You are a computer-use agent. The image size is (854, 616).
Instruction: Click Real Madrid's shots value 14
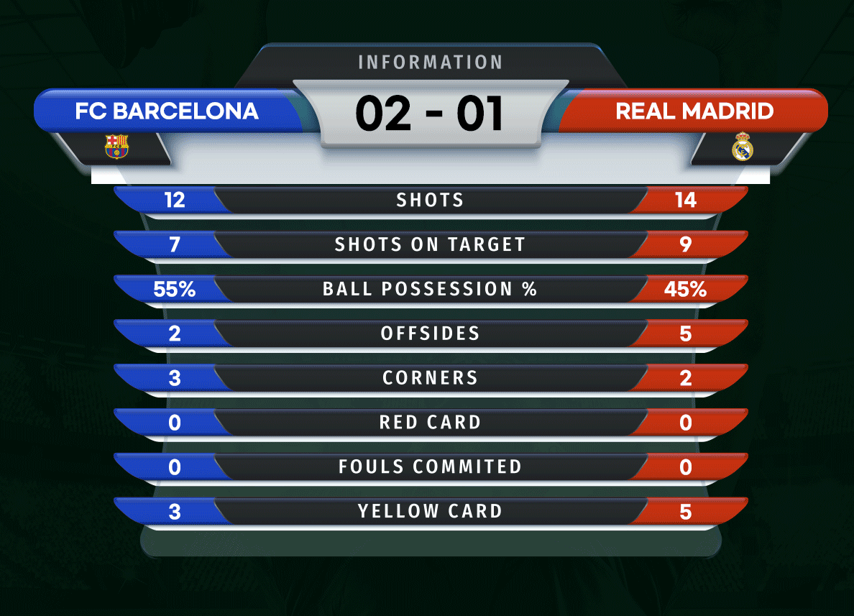[x=686, y=201]
